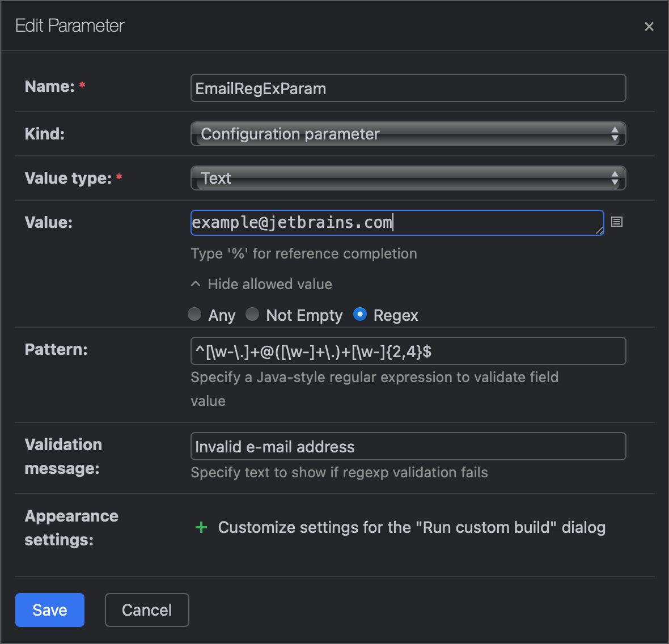The image size is (669, 644).
Task: Click the Appearance settings label
Action: (71, 527)
